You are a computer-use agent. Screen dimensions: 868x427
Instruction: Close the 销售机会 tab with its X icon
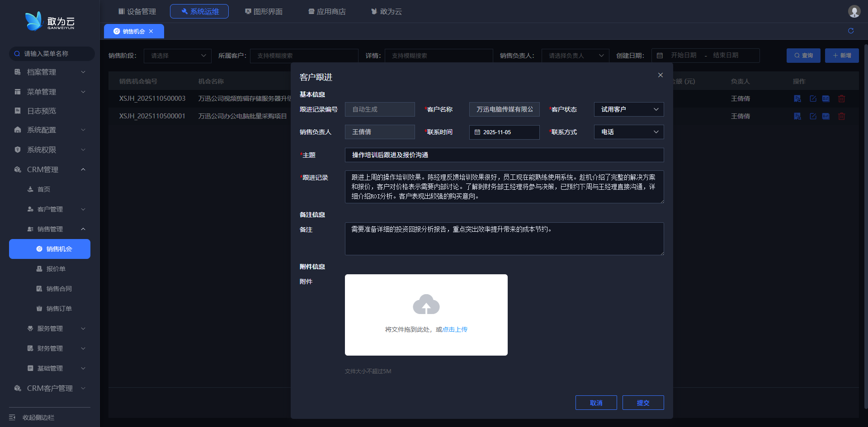pyautogui.click(x=151, y=31)
